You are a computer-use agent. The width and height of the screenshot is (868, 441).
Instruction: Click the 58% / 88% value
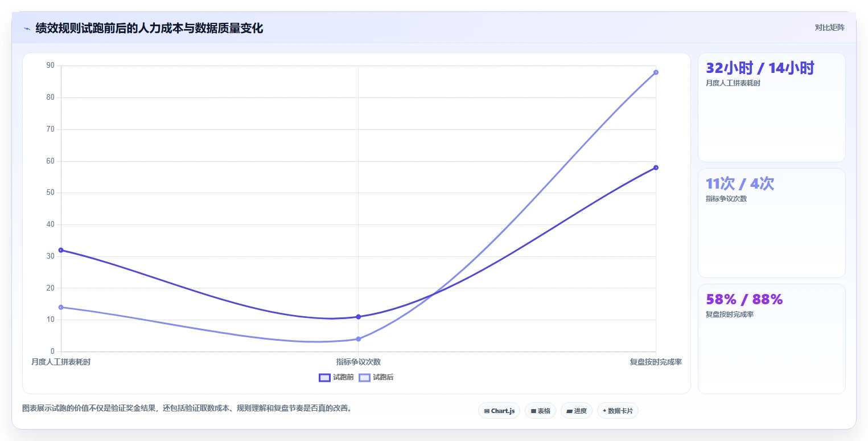point(744,299)
